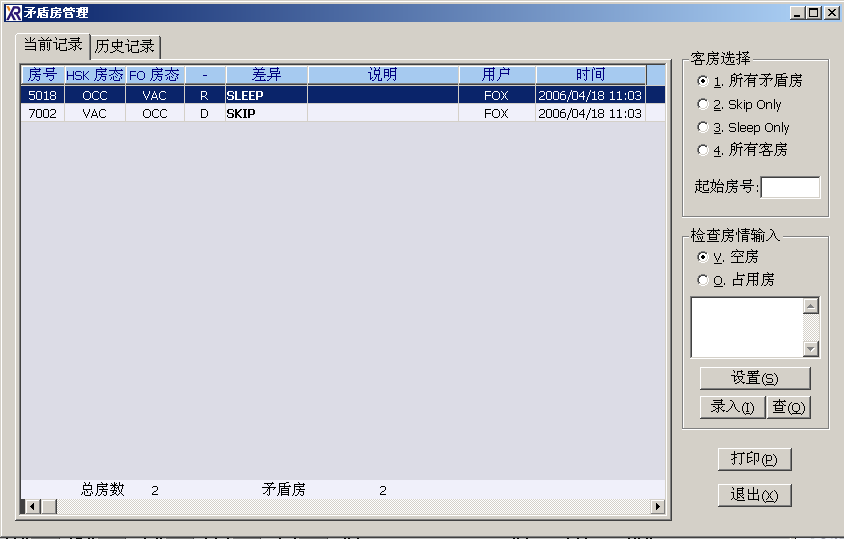Choose the 空房 radio button
The width and height of the screenshot is (844, 539).
[703, 257]
